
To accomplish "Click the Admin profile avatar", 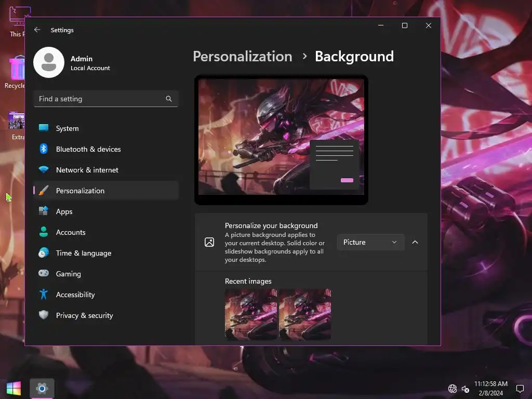I will (49, 62).
